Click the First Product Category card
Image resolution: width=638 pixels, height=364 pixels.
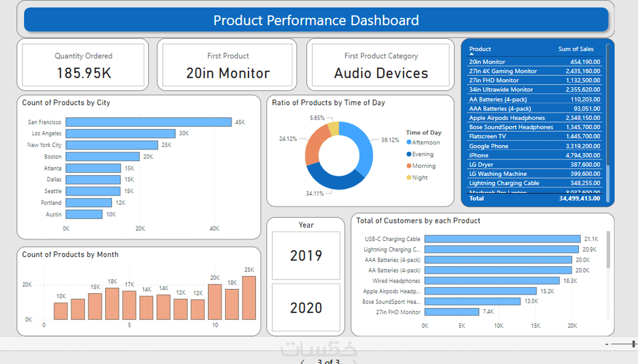381,65
